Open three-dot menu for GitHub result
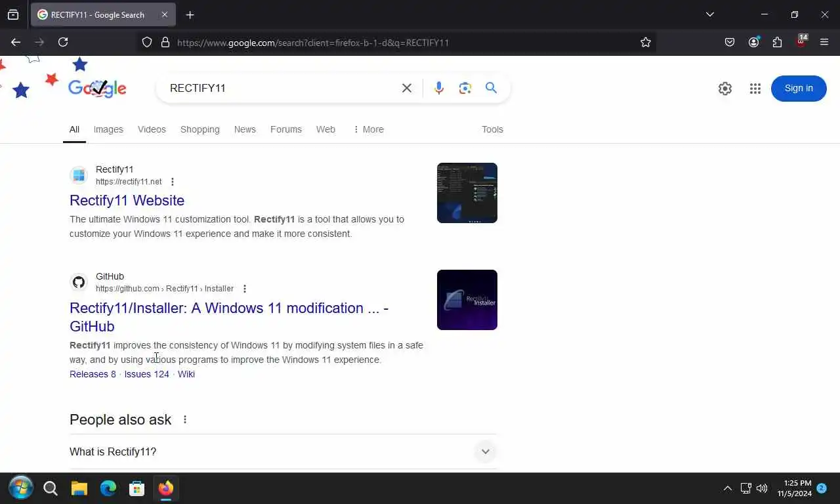The image size is (840, 504). (x=245, y=289)
